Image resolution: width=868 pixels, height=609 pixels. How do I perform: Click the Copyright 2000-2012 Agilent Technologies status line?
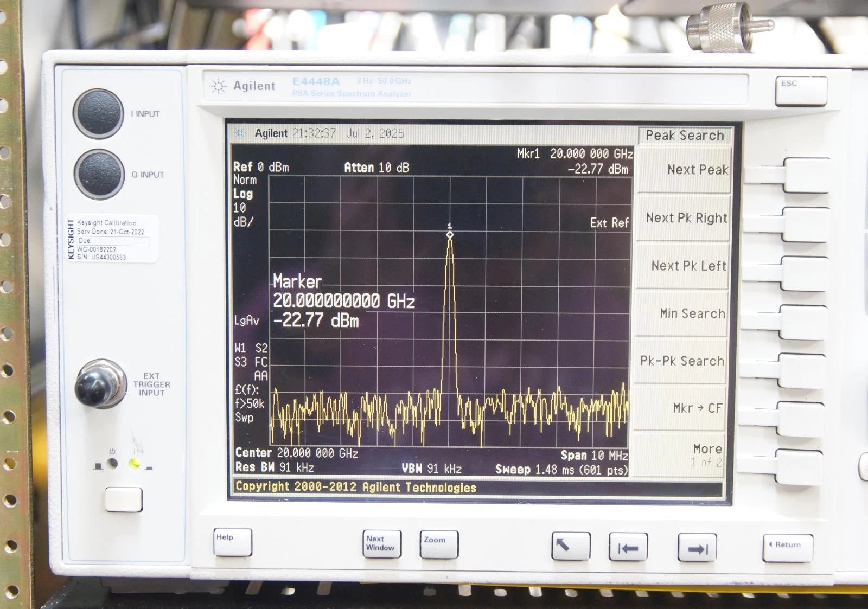coord(356,487)
